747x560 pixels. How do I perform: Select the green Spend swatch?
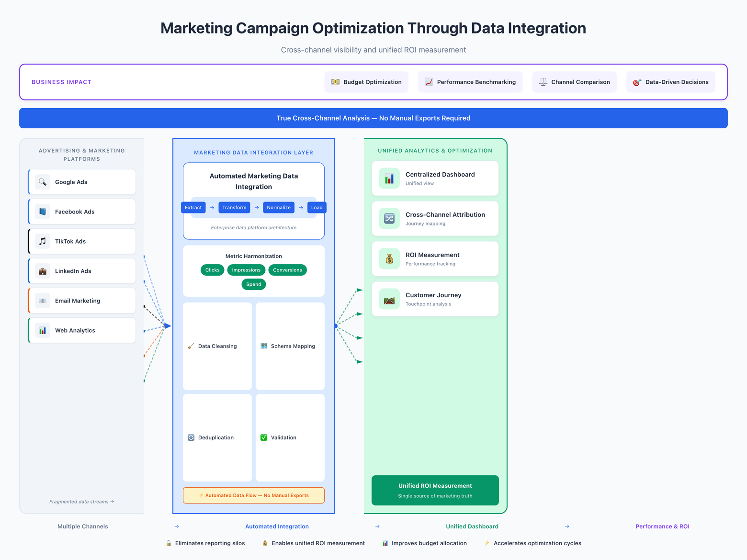tap(253, 284)
